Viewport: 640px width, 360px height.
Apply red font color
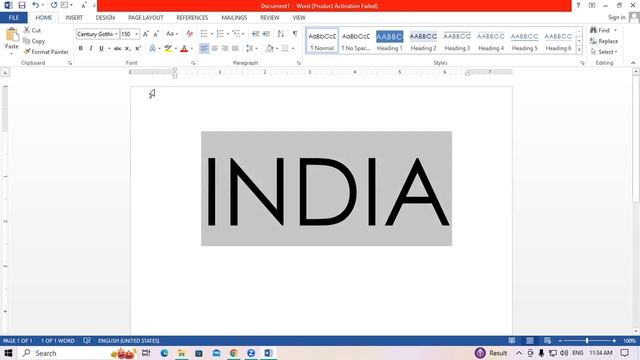184,49
